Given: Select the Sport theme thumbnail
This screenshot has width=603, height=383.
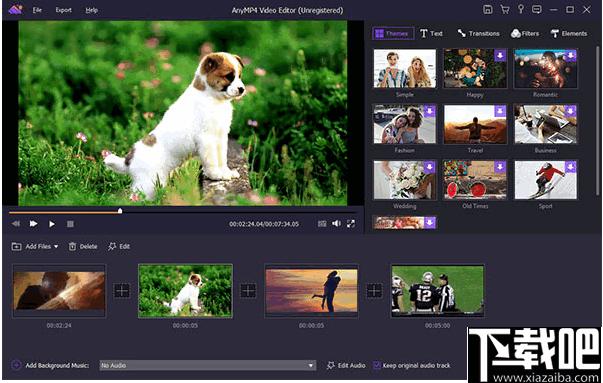Looking at the screenshot, I should tap(545, 180).
